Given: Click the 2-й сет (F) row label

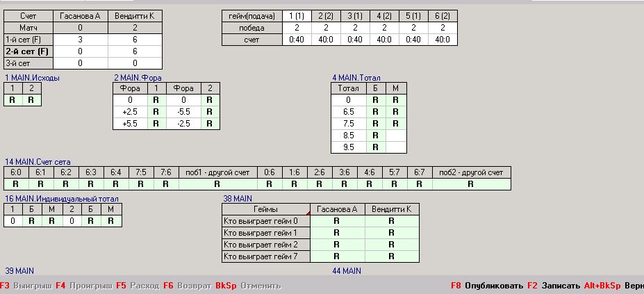Looking at the screenshot, I should pyautogui.click(x=28, y=51).
